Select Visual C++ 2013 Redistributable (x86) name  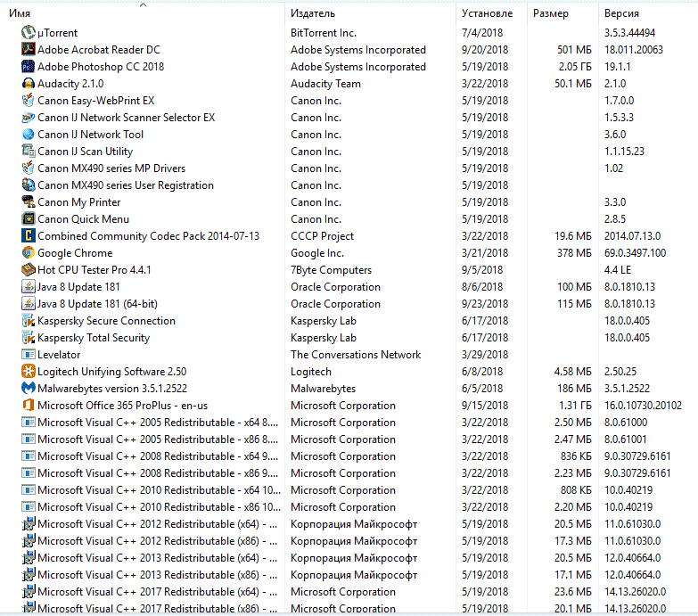(157, 575)
